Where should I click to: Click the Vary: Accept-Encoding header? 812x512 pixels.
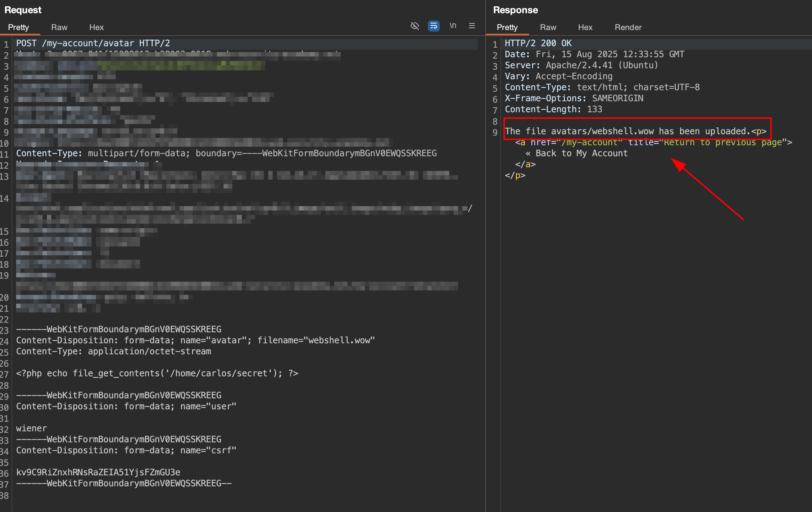[x=559, y=76]
